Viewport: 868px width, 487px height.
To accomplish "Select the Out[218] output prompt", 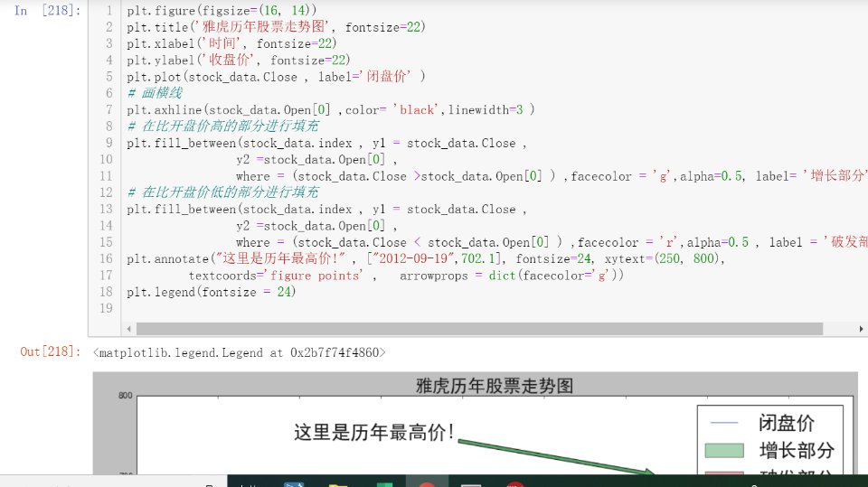I will click(51, 352).
